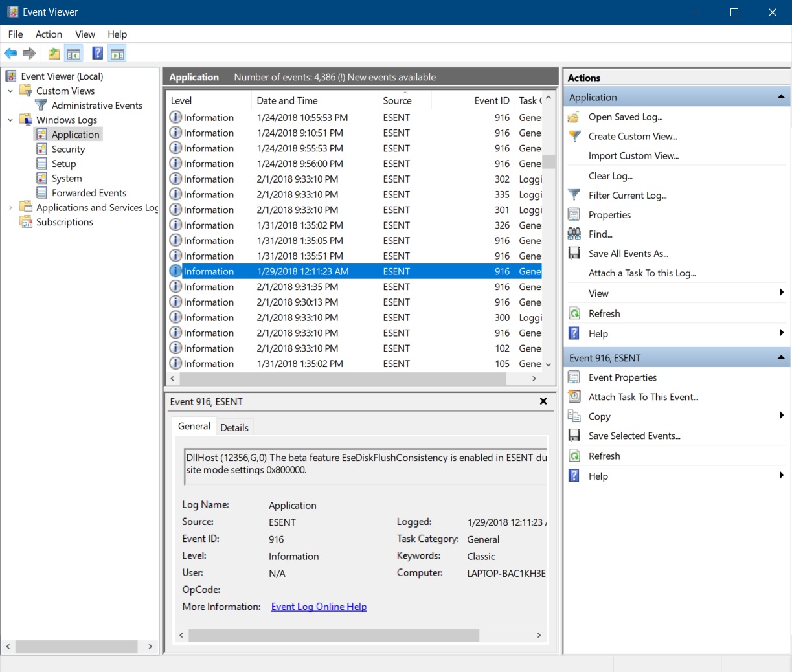This screenshot has height=672, width=792.
Task: Click the Help question mark toolbar icon
Action: coord(97,54)
